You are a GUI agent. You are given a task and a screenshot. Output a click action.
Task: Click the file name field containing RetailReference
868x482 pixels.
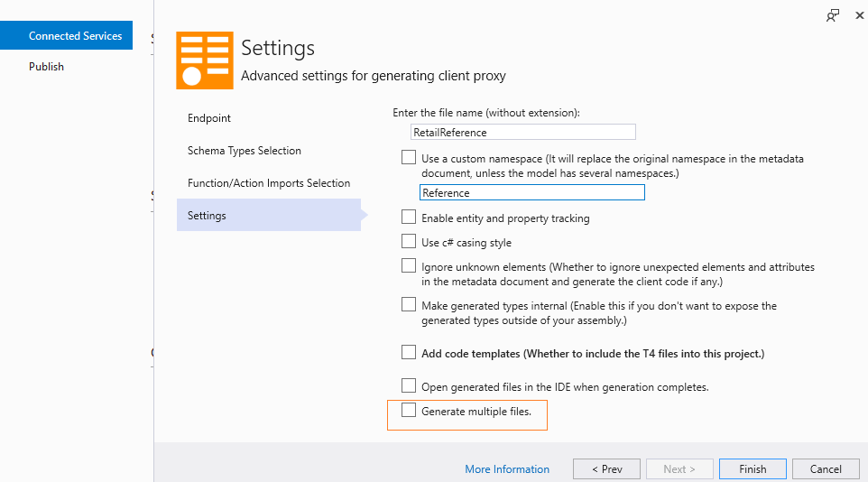pos(523,132)
